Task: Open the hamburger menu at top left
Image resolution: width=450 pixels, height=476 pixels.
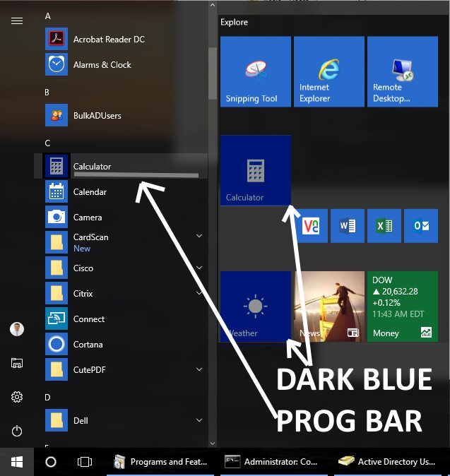Action: [x=17, y=21]
